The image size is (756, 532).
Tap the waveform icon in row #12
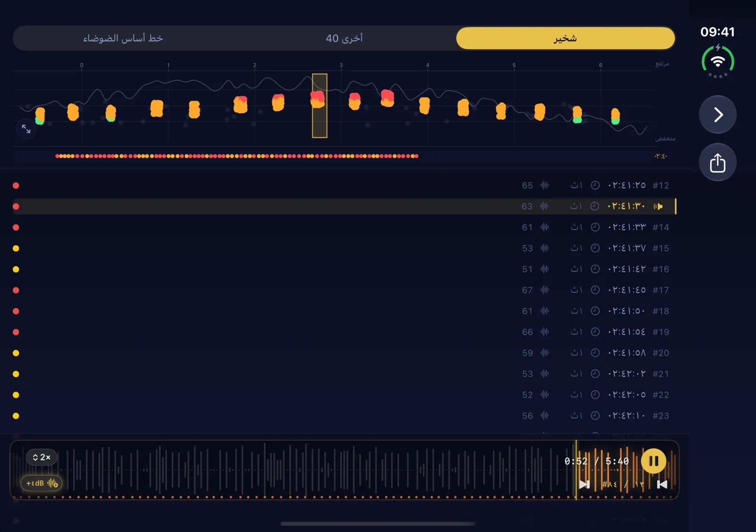coord(545,185)
